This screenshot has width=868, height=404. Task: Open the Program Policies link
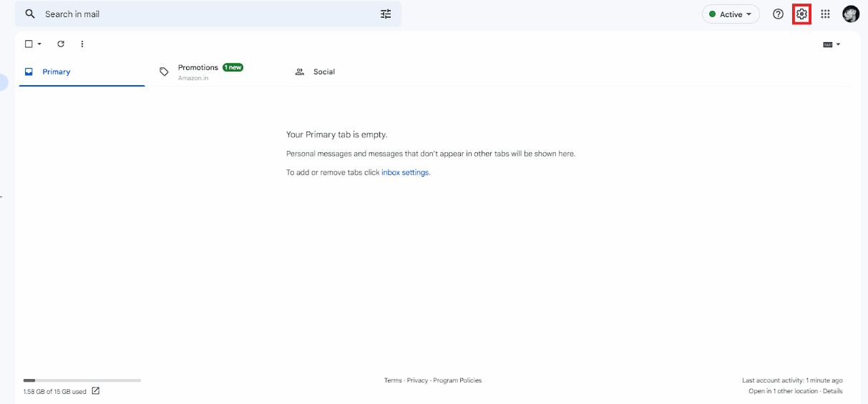point(457,380)
